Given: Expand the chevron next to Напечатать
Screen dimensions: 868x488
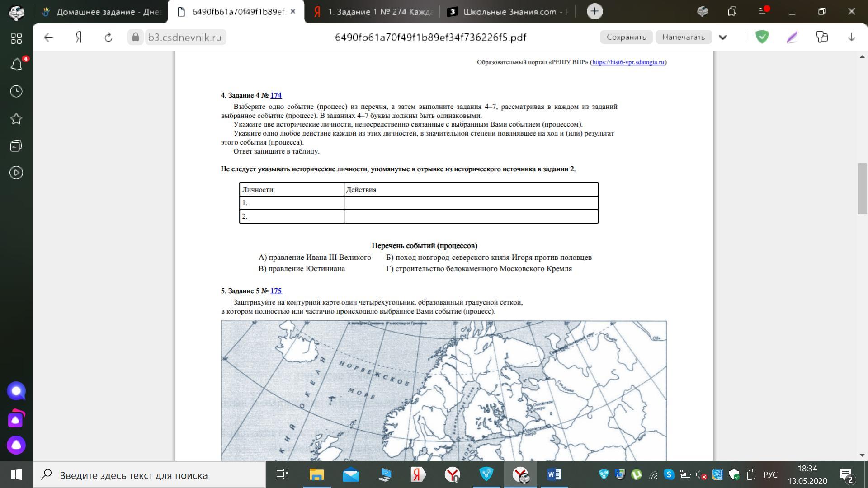Looking at the screenshot, I should pyautogui.click(x=723, y=37).
